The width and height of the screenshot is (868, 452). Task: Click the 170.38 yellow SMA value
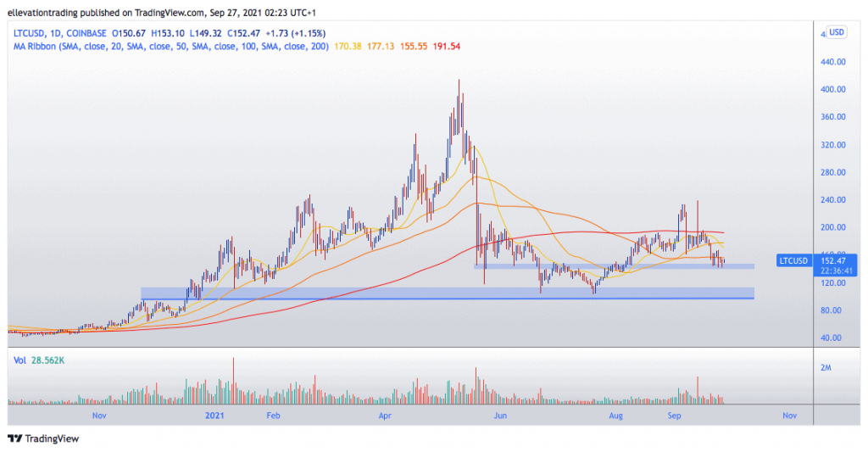tap(348, 47)
